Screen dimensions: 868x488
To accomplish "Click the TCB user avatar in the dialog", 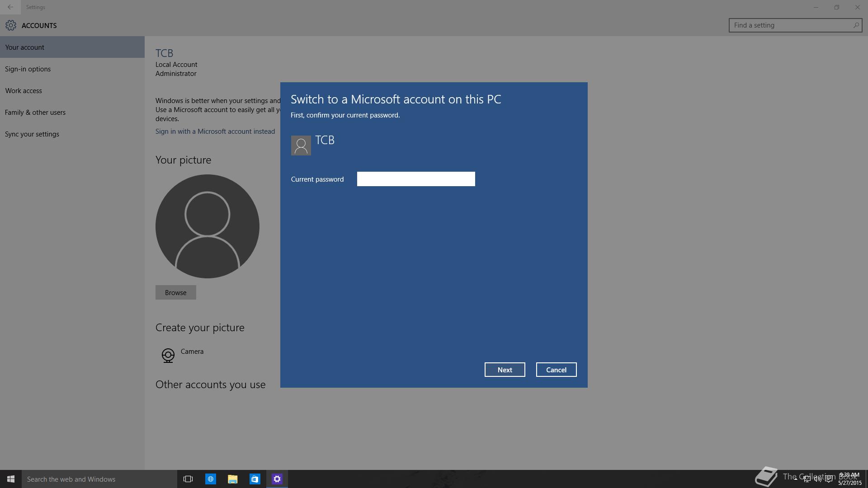I will pos(301,145).
